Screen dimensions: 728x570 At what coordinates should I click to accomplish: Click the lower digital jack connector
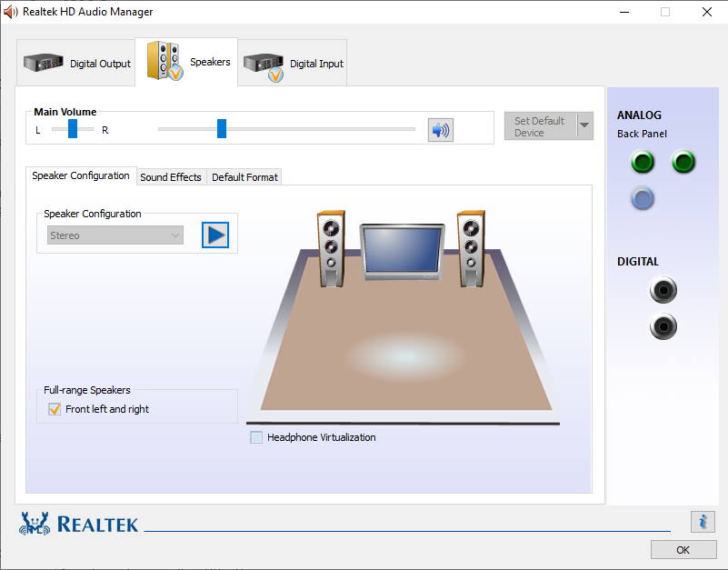tap(663, 326)
